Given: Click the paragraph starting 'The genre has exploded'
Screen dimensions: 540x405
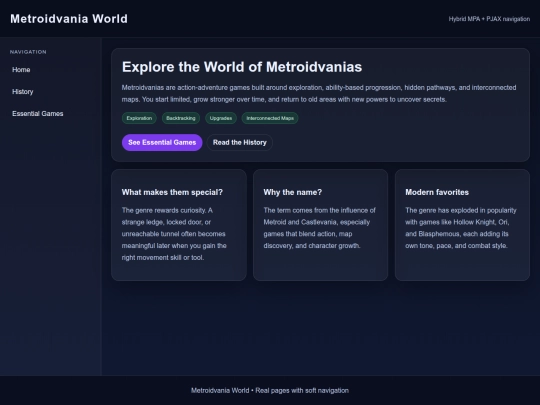Looking at the screenshot, I should pyautogui.click(x=461, y=228).
